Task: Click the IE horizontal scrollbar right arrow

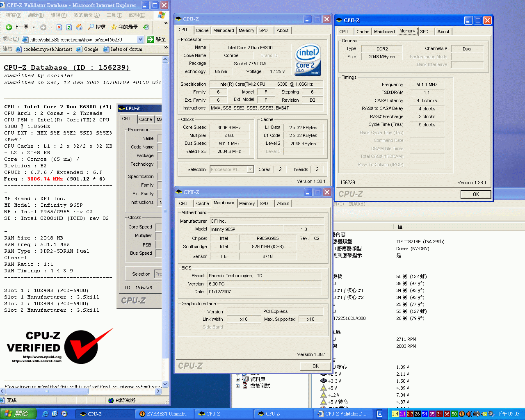Action: pos(158,391)
